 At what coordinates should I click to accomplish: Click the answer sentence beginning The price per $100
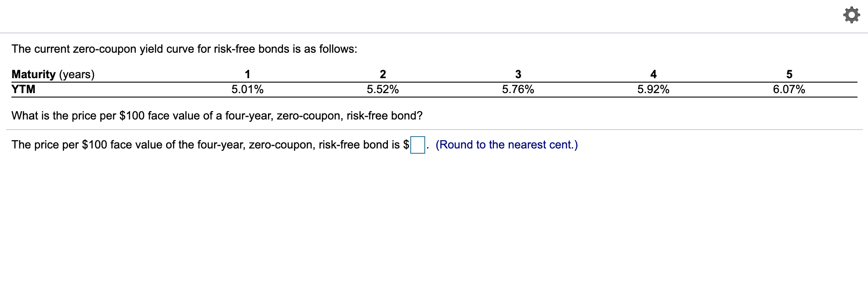(206, 144)
